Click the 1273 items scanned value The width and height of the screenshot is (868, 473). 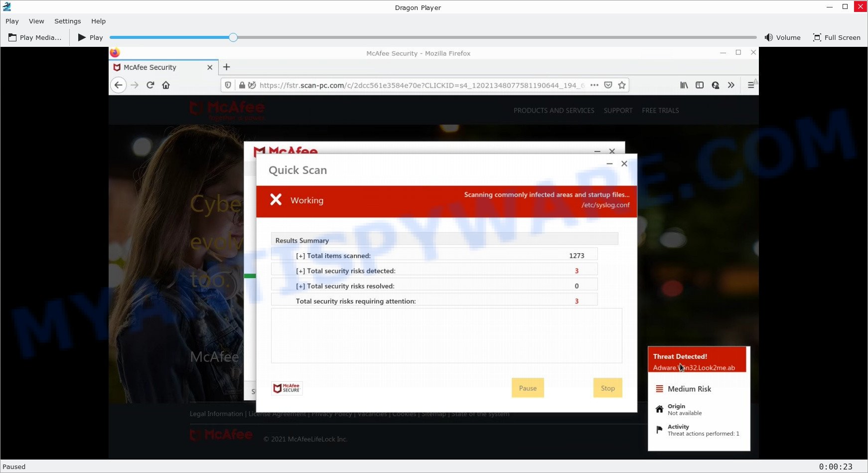[577, 256]
